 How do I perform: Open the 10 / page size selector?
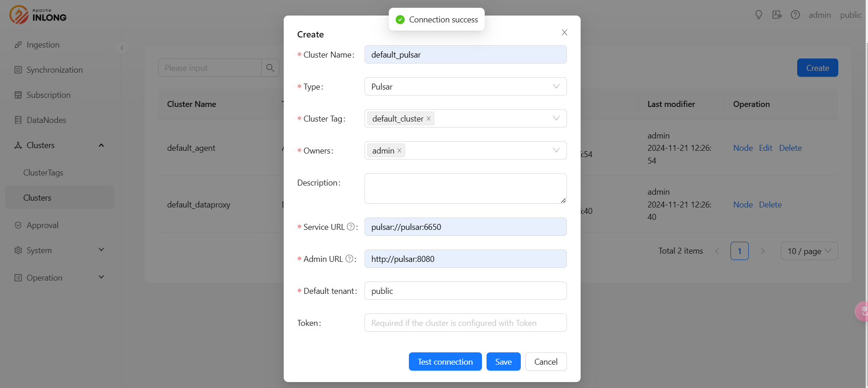pyautogui.click(x=809, y=251)
